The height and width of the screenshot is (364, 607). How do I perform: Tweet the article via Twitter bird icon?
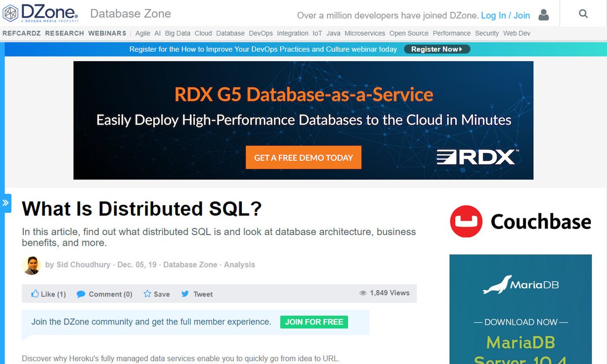(x=185, y=294)
